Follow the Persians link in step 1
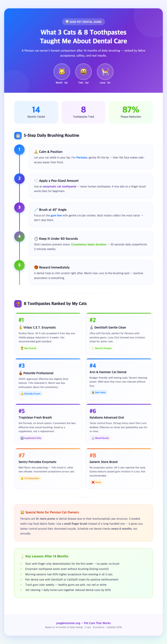This screenshot has width=167, height=644. pos(82,158)
